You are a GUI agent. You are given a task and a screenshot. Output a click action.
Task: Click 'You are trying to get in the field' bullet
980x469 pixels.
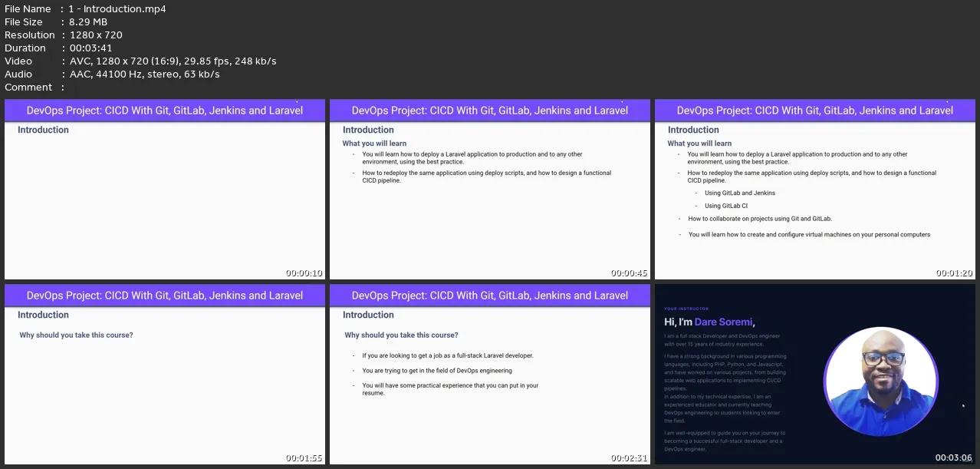click(x=437, y=371)
